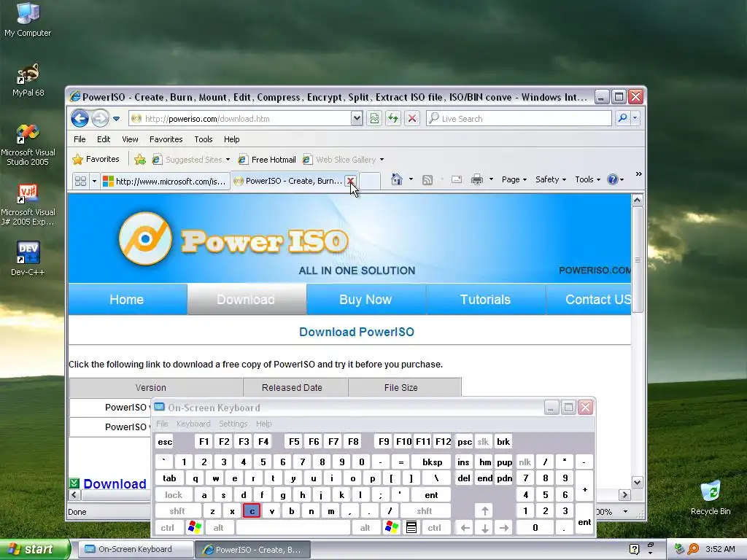Click the IE Forward arrow button
Viewport: 747px width, 560px height.
tap(100, 118)
